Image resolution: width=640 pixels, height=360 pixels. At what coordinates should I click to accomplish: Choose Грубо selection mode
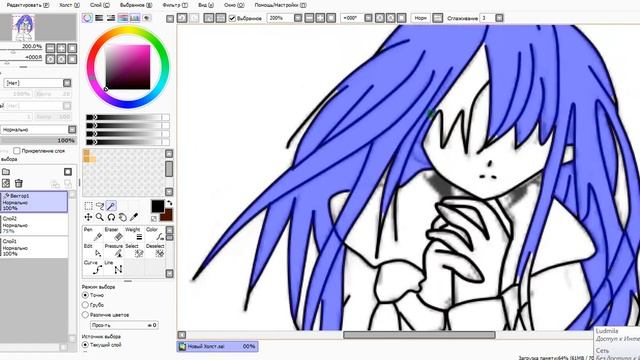85,305
